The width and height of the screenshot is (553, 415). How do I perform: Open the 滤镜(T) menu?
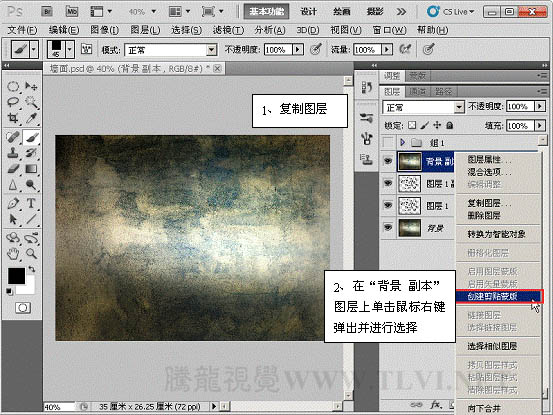[x=228, y=30]
